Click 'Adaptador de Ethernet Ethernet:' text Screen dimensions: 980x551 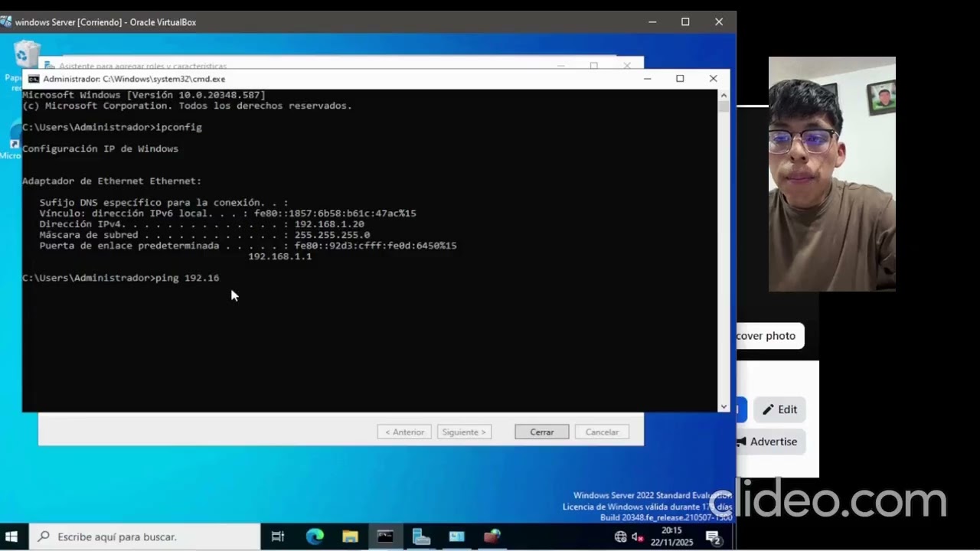pyautogui.click(x=112, y=181)
